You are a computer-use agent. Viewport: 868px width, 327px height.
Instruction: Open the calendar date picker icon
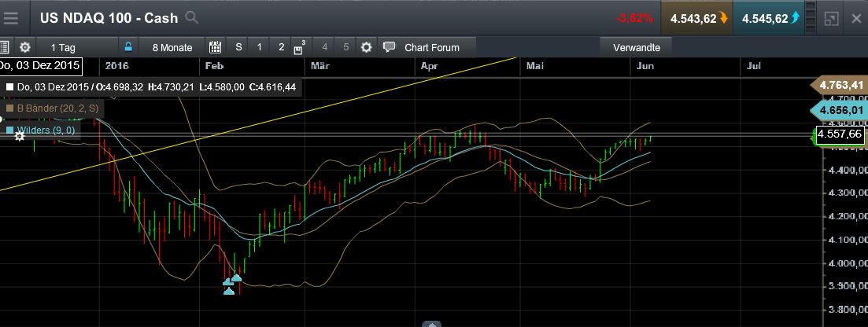pyautogui.click(x=216, y=47)
